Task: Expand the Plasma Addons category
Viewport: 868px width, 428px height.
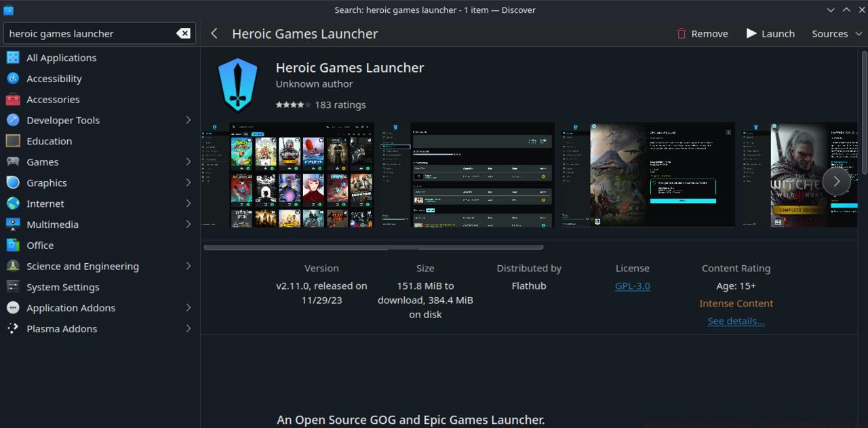Action: coord(189,328)
